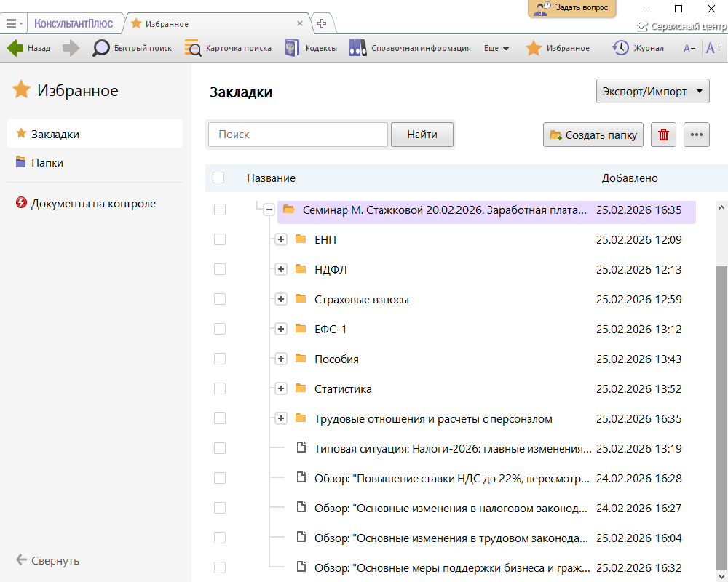Toggle the select-all checkbox in header

point(218,178)
